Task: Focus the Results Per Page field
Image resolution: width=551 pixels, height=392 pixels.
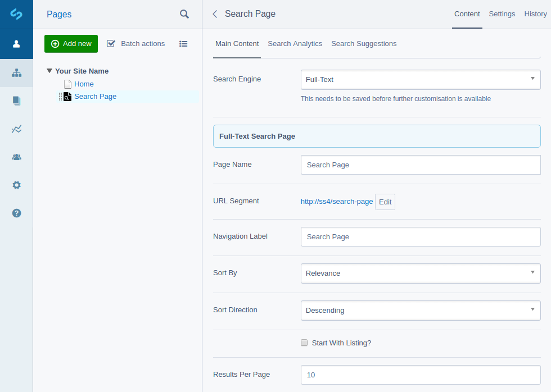Action: click(421, 375)
